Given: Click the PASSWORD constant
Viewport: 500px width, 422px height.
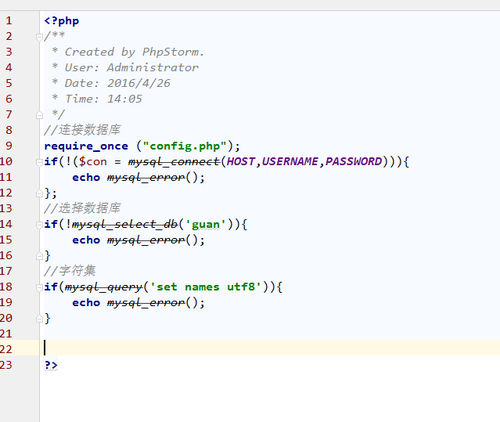Looking at the screenshot, I should 354,162.
